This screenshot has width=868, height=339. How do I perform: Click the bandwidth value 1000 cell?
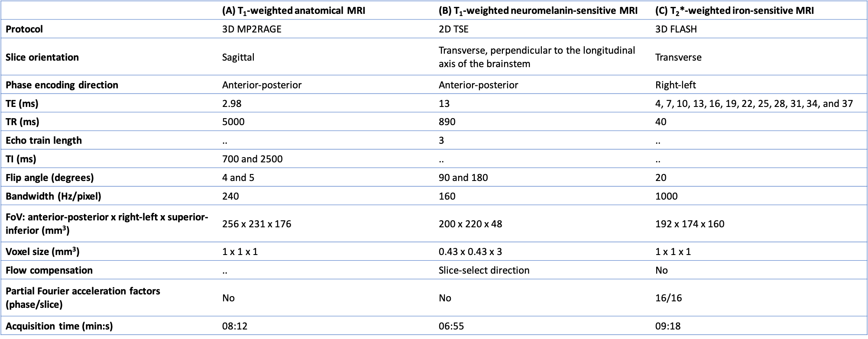pyautogui.click(x=666, y=196)
